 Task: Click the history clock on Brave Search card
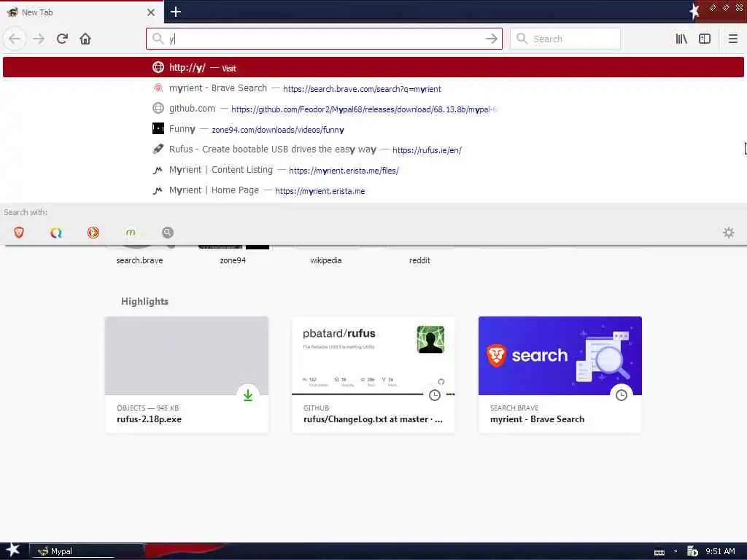pos(622,395)
